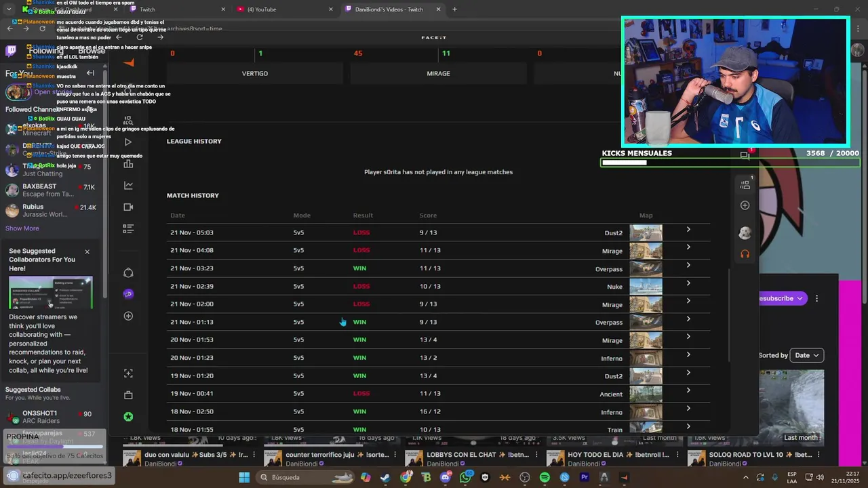The width and height of the screenshot is (868, 488).
Task: Close the Suggested Collaborators card
Action: (x=87, y=251)
